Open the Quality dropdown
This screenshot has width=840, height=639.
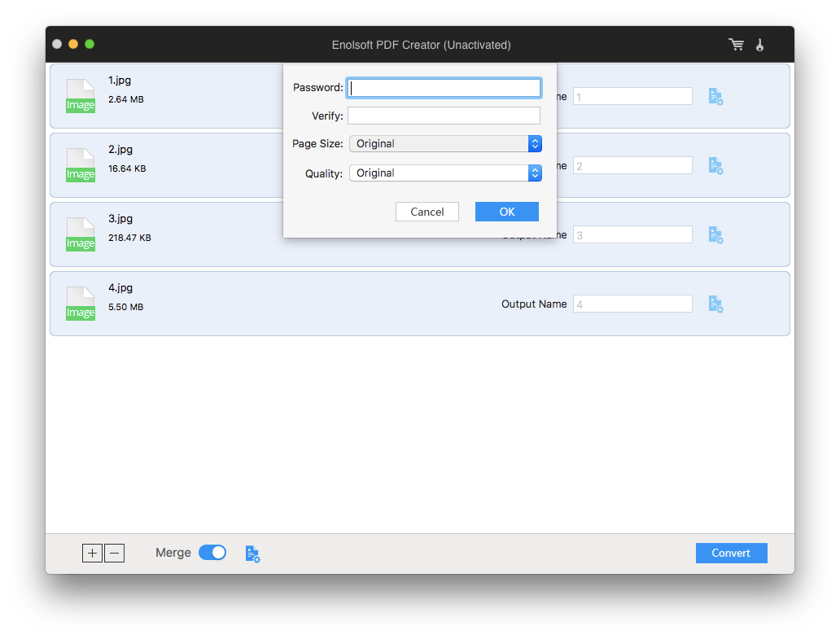pos(445,173)
